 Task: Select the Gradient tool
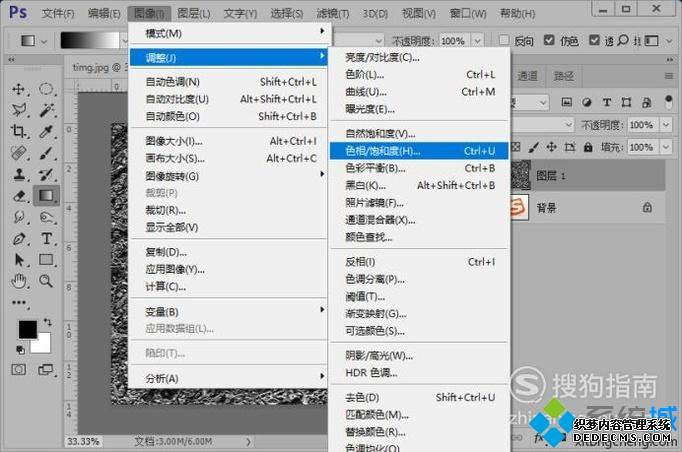click(x=46, y=195)
